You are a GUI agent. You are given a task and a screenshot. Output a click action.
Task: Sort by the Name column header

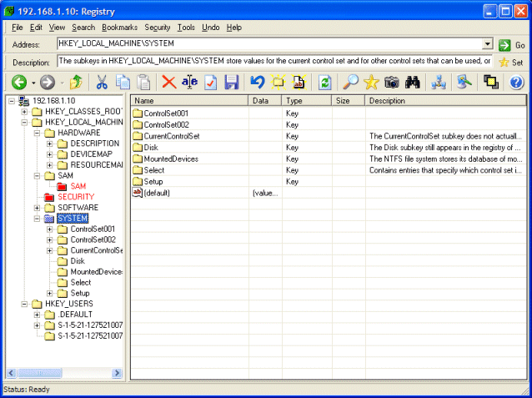[189, 101]
